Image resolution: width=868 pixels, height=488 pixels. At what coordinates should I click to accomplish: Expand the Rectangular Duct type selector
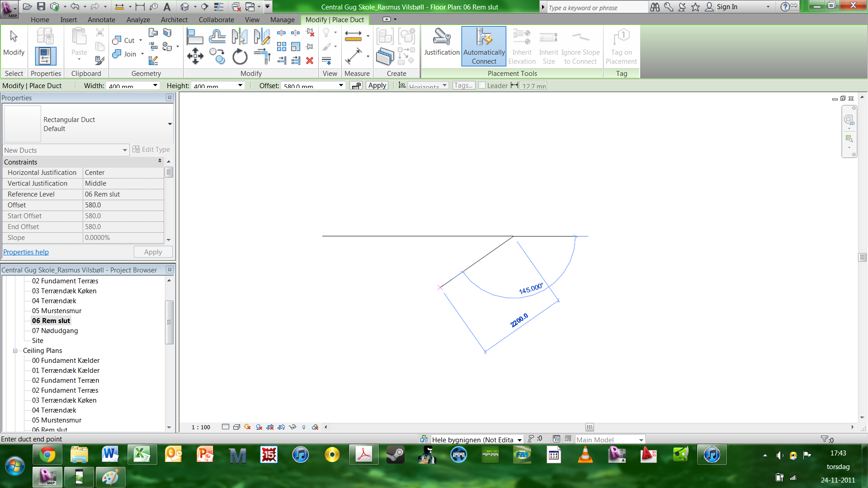click(x=170, y=124)
